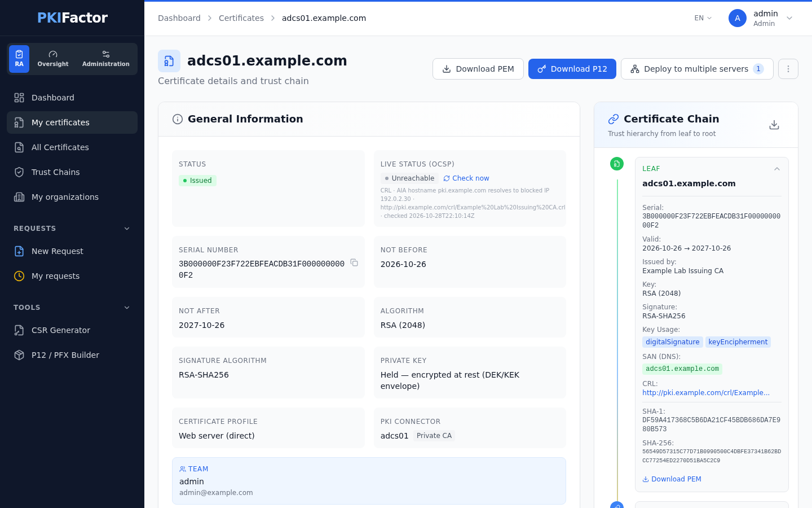
Task: Click Check now OCSP link
Action: tap(466, 178)
